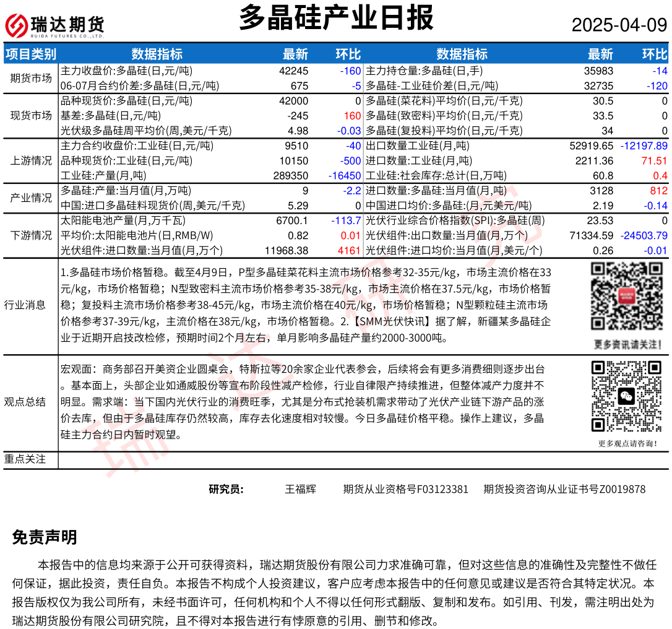Click 多晶硅(致密料)平均价 value 33.5

pyautogui.click(x=603, y=116)
